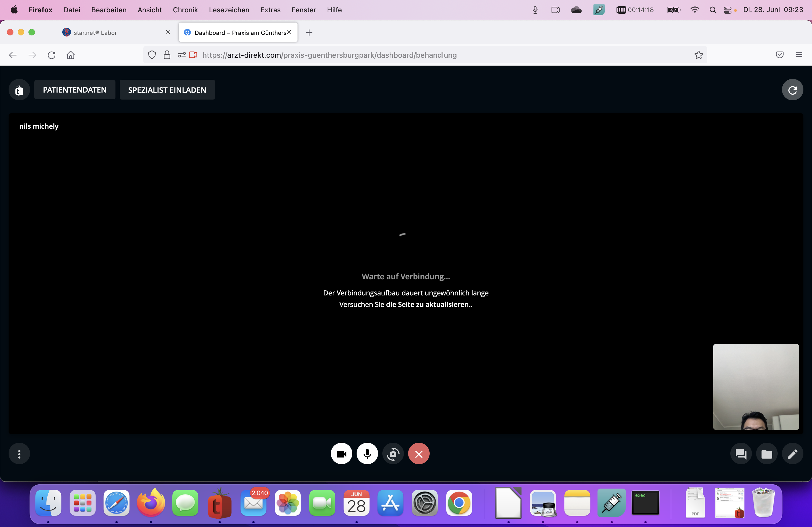Click SPEZIALIST EINLADEN button
The height and width of the screenshot is (527, 812).
coord(167,90)
